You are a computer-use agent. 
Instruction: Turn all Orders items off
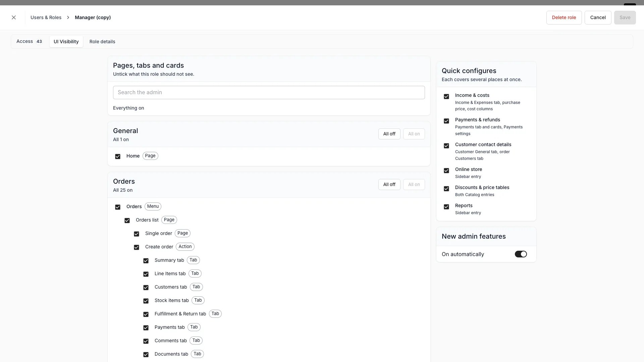tap(389, 184)
